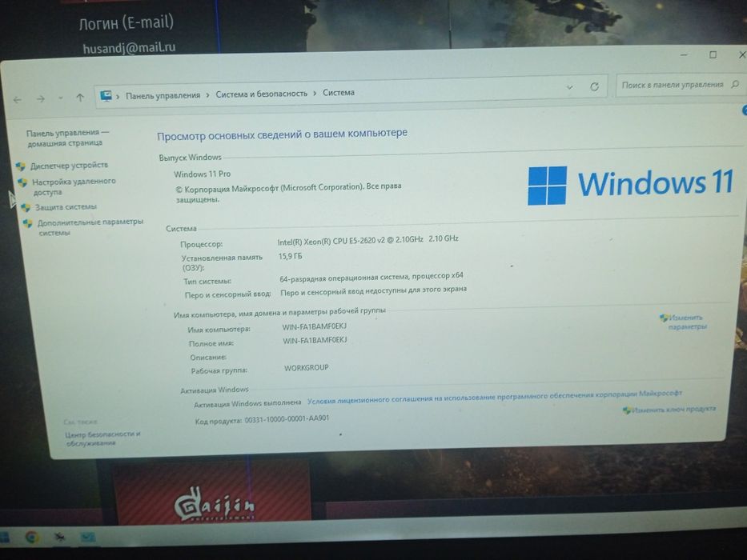This screenshot has height=560, width=747.
Task: Select Перо и сенсорный ввод недоступны text
Action: click(373, 290)
